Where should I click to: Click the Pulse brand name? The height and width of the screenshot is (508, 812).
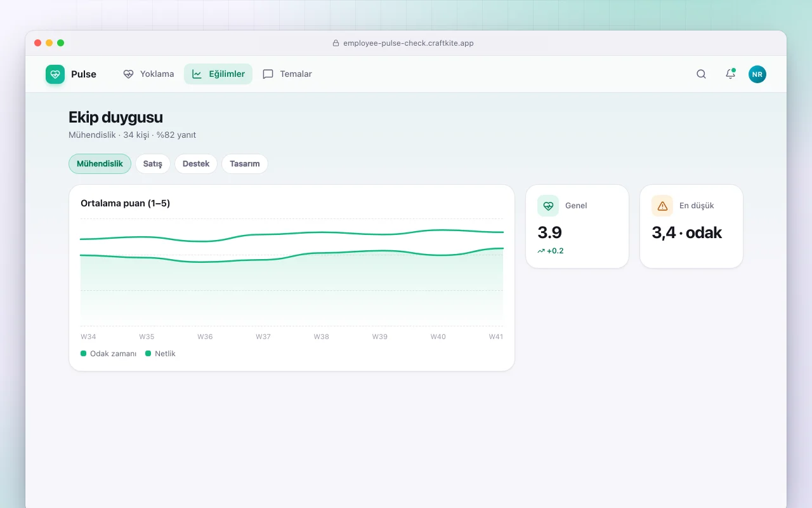pyautogui.click(x=84, y=74)
